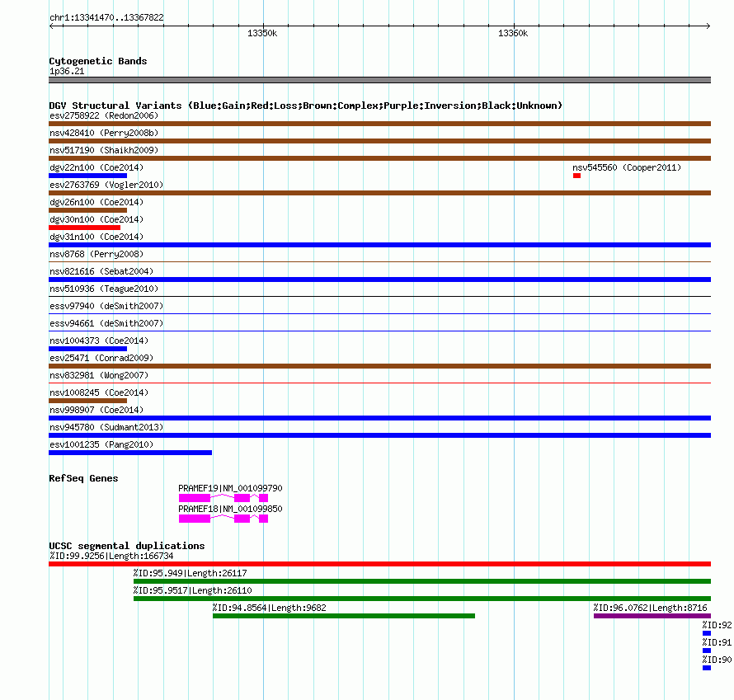
Task: Click the small blue %ID:91 duplication marker
Action: coord(707,651)
